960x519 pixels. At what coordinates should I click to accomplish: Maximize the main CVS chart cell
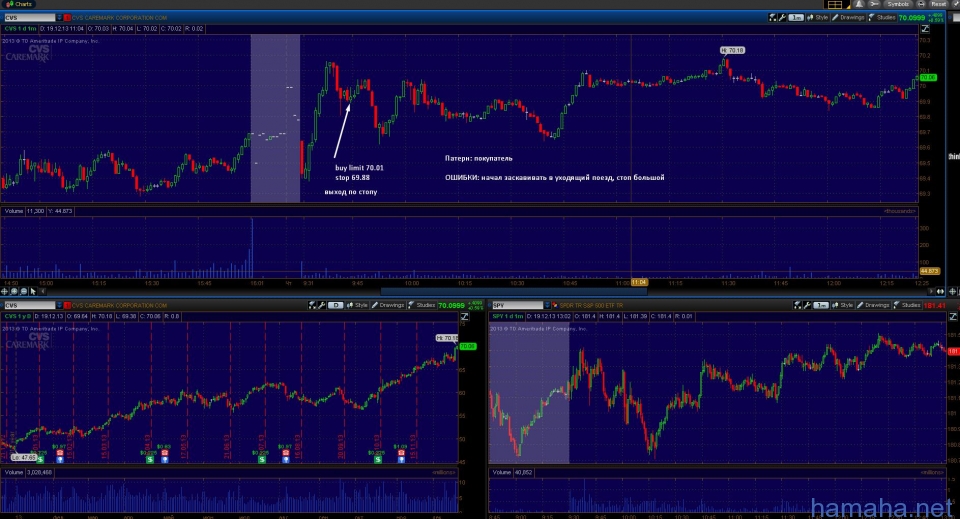tap(925, 29)
